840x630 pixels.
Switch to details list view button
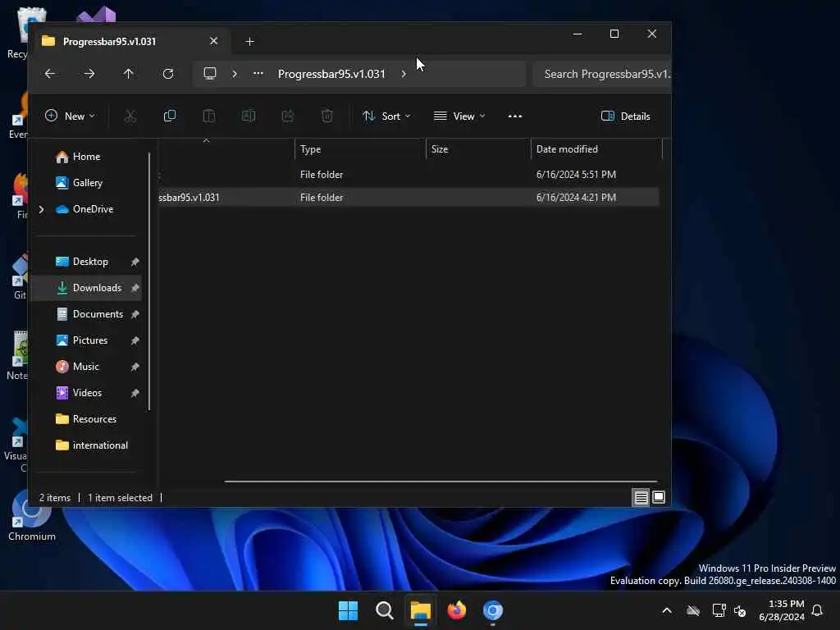[x=641, y=498]
